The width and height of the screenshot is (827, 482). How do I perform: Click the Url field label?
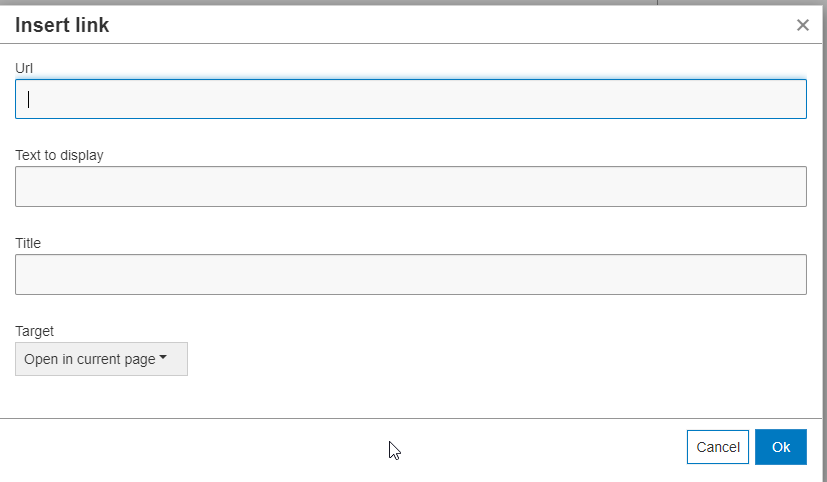pos(25,67)
